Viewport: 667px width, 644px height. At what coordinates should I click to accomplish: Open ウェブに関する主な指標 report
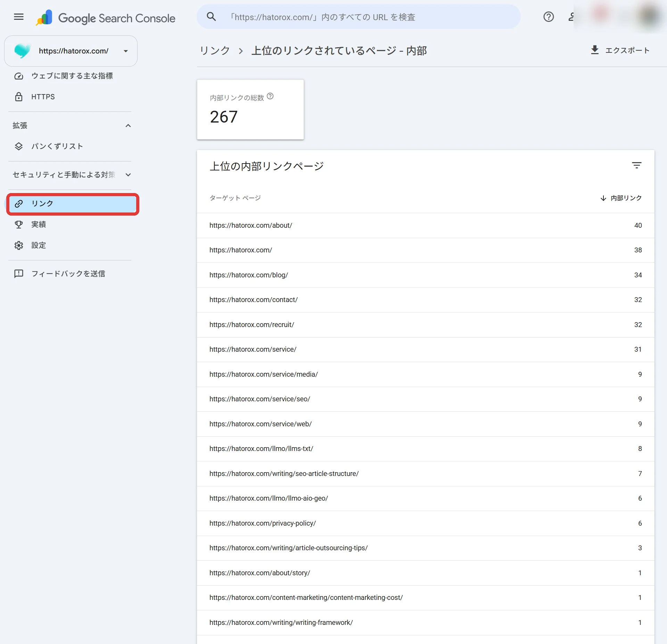(x=72, y=76)
